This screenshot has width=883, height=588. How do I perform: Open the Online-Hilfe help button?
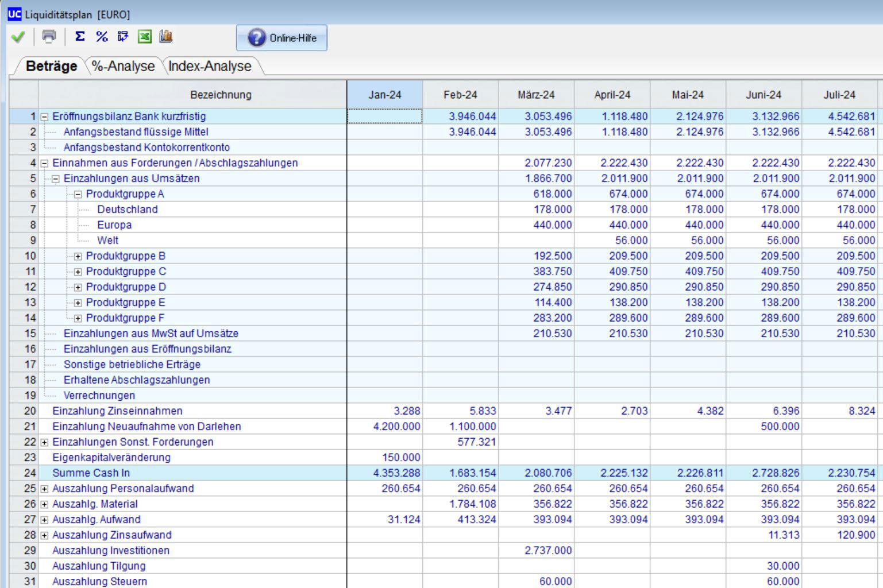(x=282, y=38)
